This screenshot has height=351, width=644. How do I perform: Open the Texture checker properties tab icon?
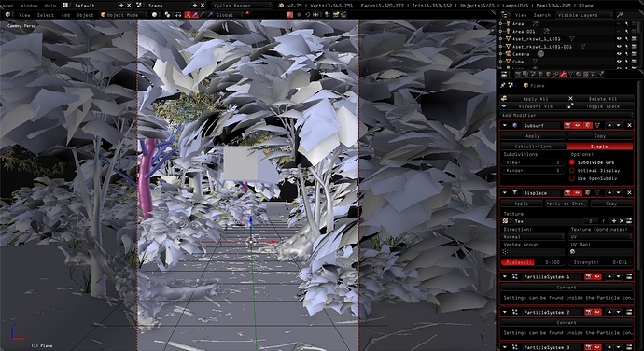(x=586, y=75)
